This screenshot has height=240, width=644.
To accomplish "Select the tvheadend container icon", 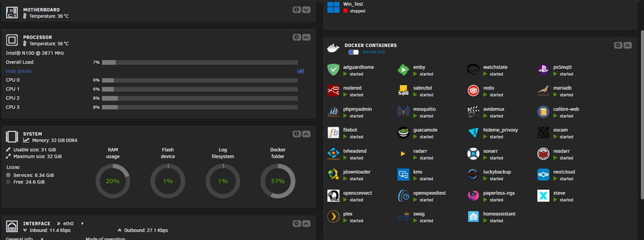I will [x=333, y=154].
